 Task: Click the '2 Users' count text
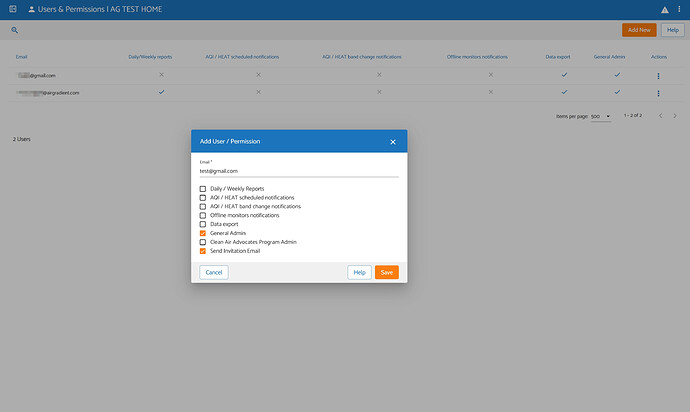click(x=22, y=139)
